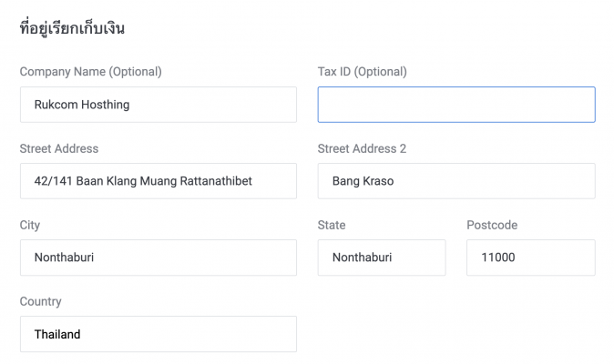Open the Country field set to Thailand
This screenshot has height=364, width=614.
(x=159, y=334)
